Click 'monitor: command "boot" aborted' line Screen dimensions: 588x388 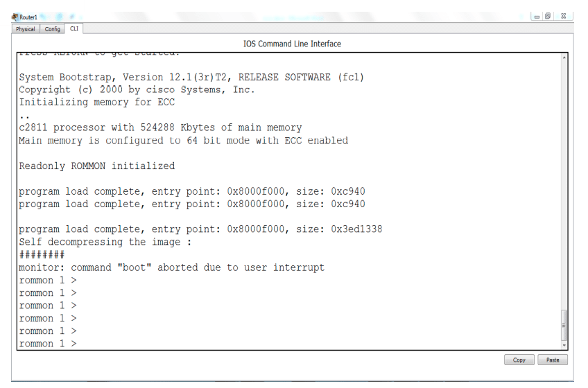[x=172, y=267]
